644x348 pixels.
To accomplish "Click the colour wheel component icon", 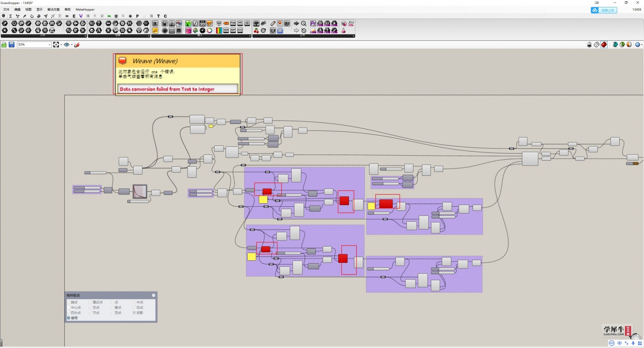I will coord(209,30).
